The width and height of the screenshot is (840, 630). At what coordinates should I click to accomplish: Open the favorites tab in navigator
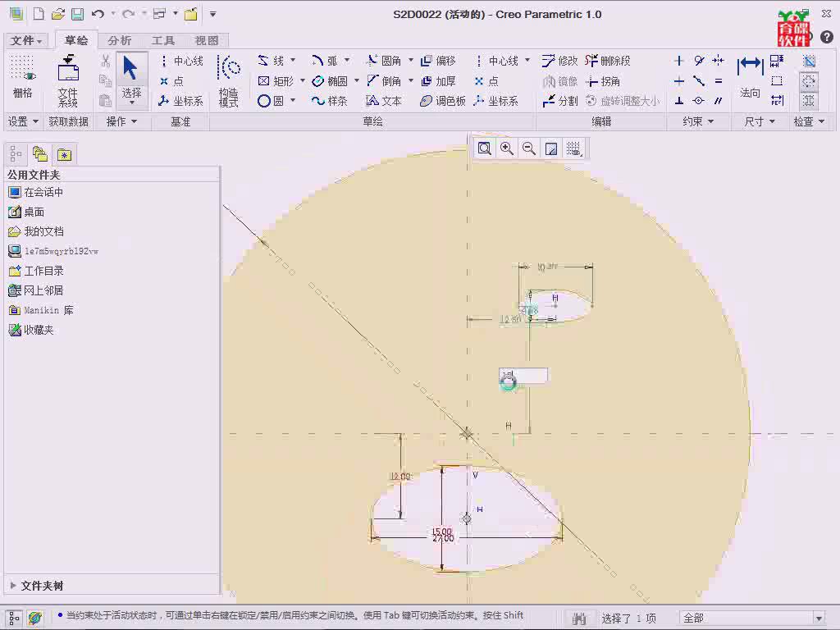point(64,154)
